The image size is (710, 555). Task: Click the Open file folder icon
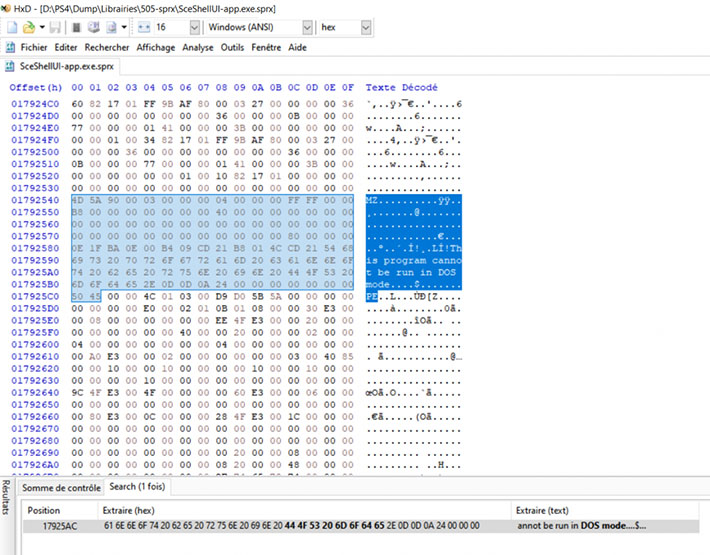29,28
